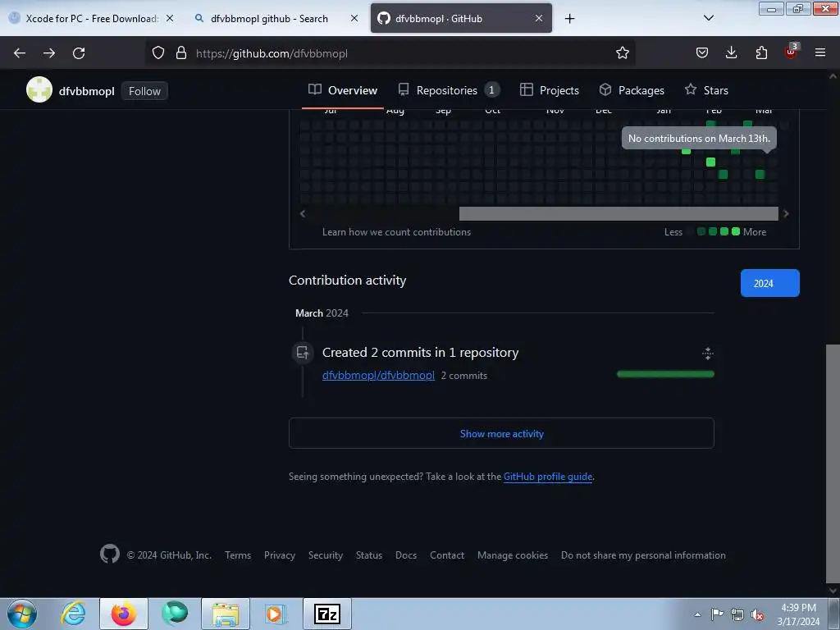
Task: Click the Firefox taskbar icon
Action: pos(124,614)
